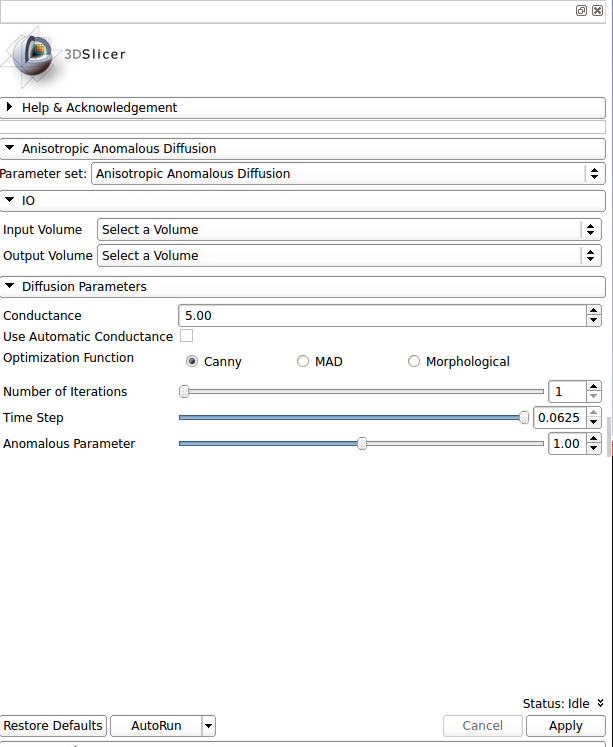Open the Parameter set dropdown
Screen dimensions: 613x747
[x=346, y=174]
